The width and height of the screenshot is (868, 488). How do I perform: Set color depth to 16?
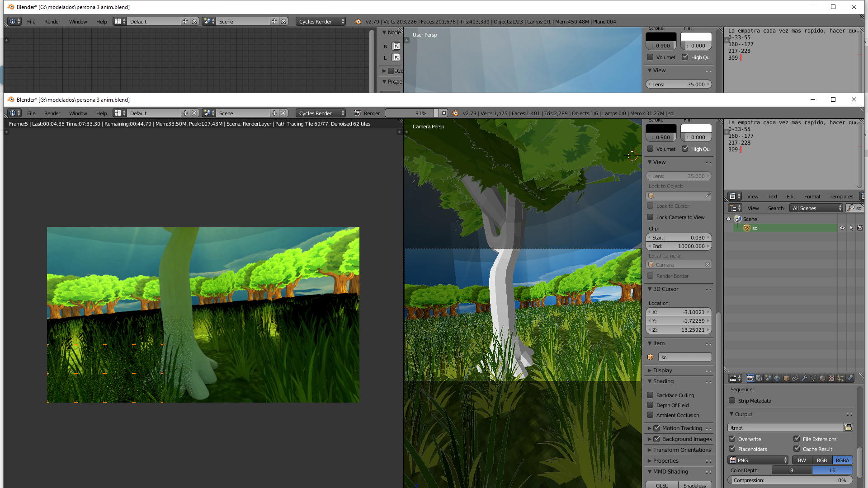pyautogui.click(x=832, y=470)
